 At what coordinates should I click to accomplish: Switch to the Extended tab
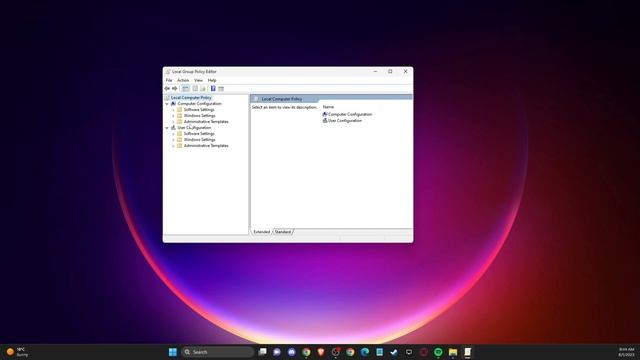coord(261,232)
